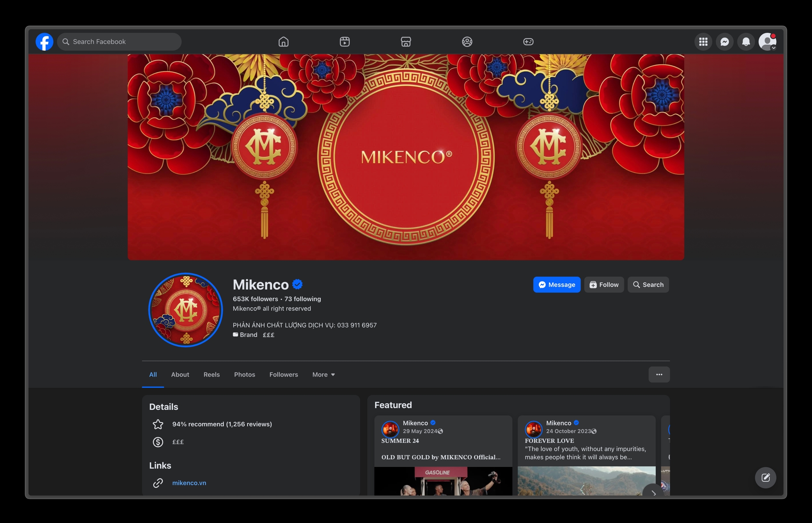Open the mikenco.vn website link

pos(189,483)
